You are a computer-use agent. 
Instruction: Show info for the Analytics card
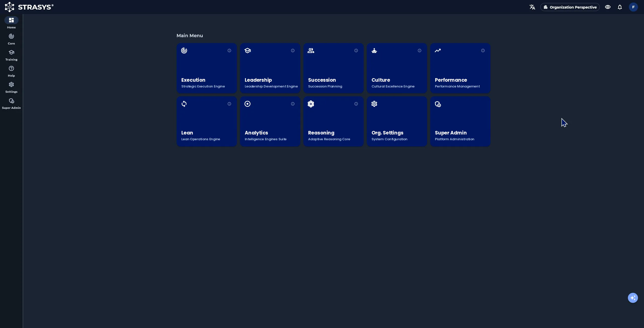[x=293, y=104]
